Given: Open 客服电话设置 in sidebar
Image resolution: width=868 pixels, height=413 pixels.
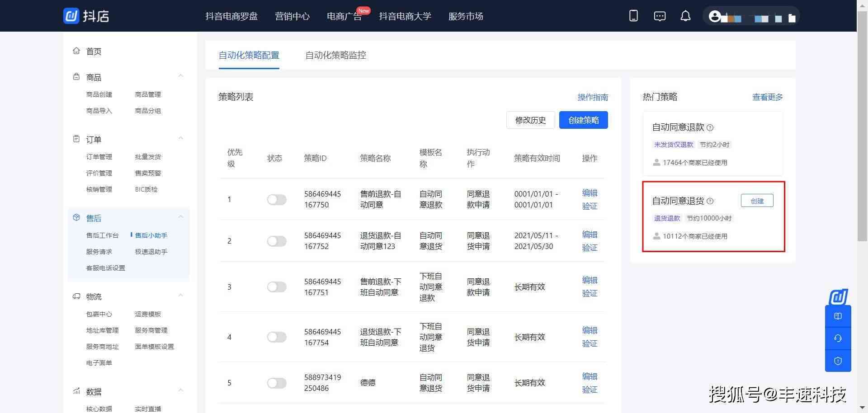Looking at the screenshot, I should point(105,268).
